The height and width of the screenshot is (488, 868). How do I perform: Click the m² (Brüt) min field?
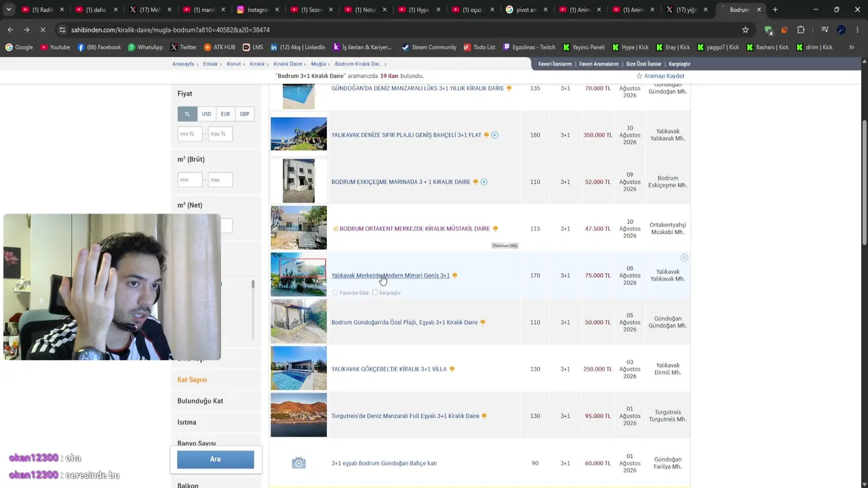(190, 180)
